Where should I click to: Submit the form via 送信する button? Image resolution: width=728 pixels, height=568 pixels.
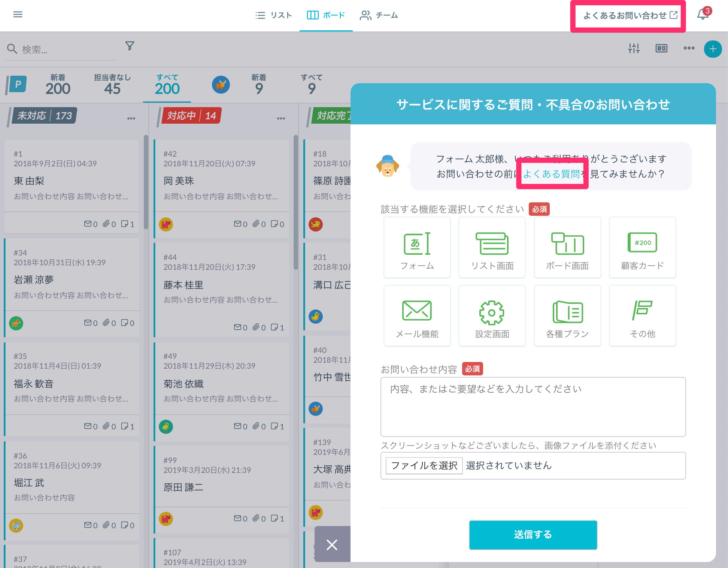pyautogui.click(x=533, y=535)
